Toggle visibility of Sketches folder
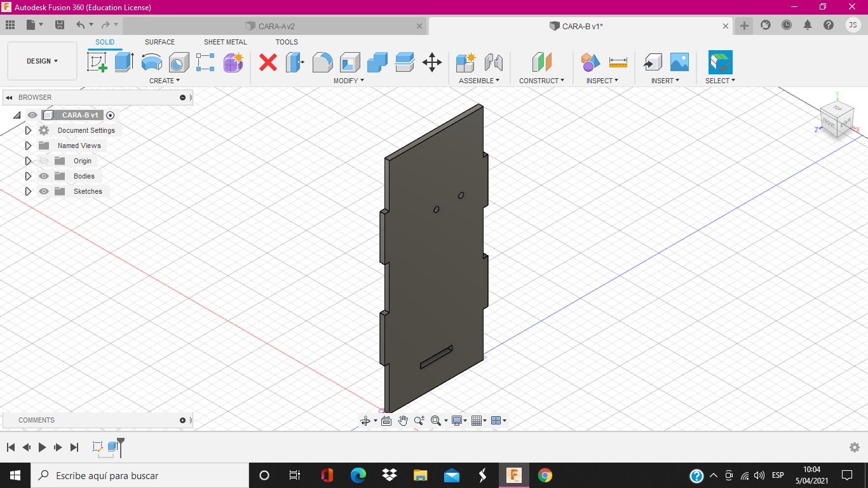 44,191
